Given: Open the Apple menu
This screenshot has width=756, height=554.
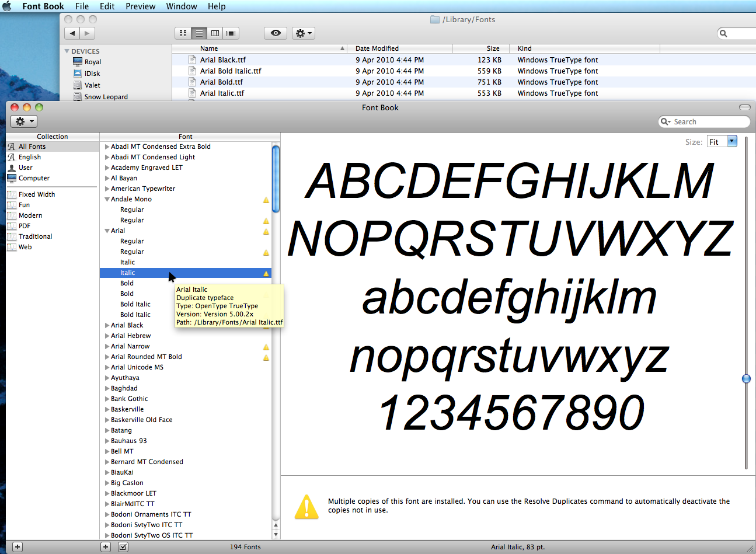Looking at the screenshot, I should click(x=7, y=6).
